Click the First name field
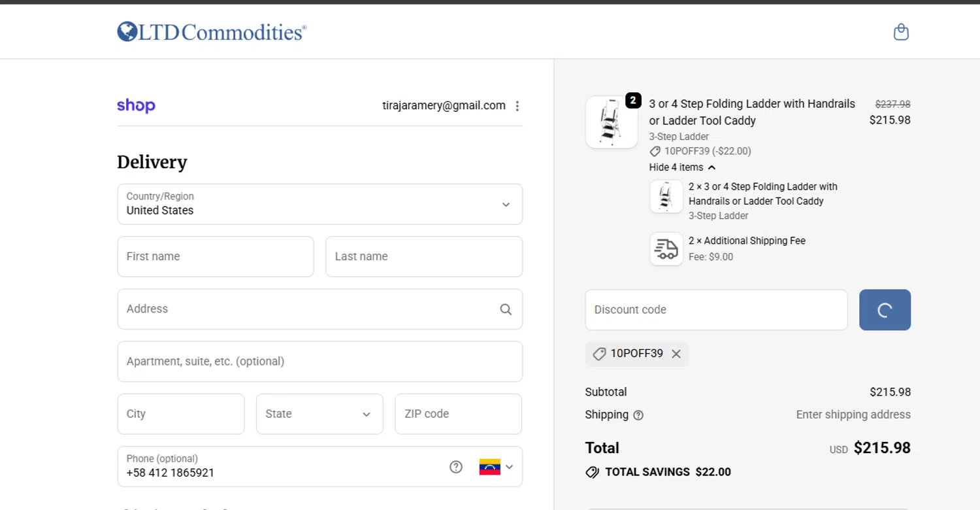This screenshot has width=980, height=510. pyautogui.click(x=216, y=256)
